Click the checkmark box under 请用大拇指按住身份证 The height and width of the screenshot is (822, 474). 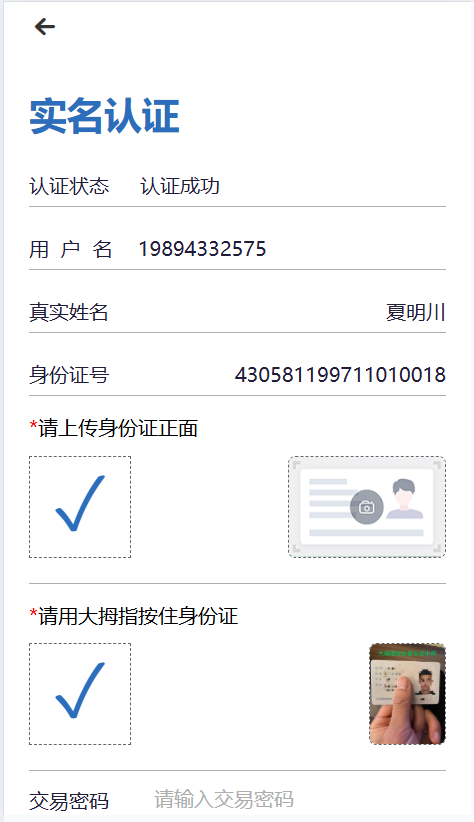tap(80, 694)
